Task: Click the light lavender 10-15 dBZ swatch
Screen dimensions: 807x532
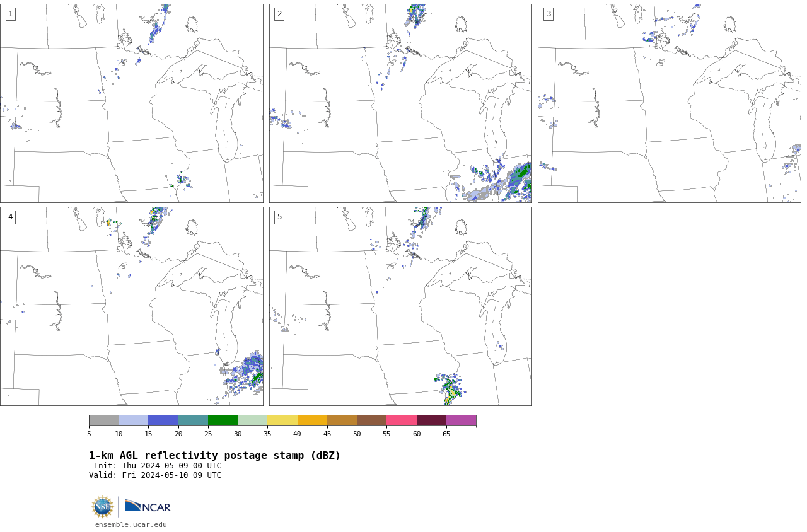Action: (x=134, y=420)
